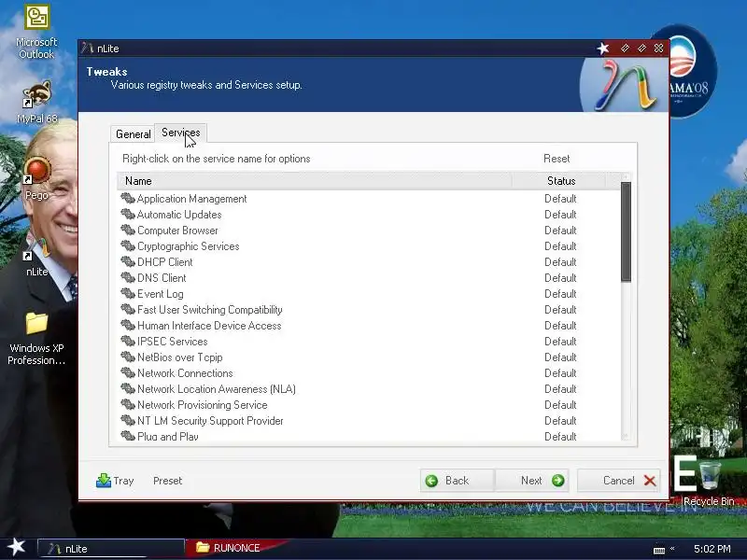Click gear icon for IPSEC Services
The height and width of the screenshot is (560, 747).
point(128,341)
